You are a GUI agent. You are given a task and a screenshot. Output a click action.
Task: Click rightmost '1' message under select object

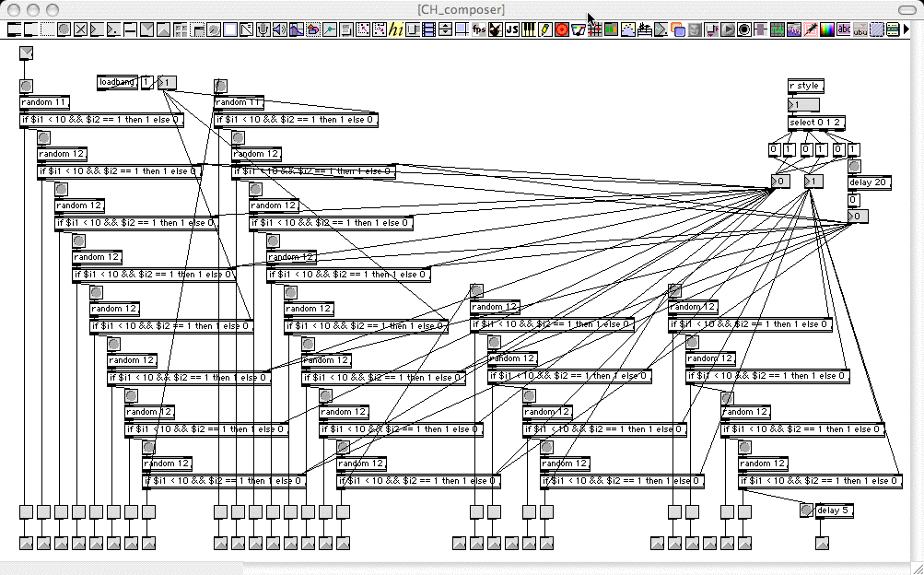[x=854, y=149]
